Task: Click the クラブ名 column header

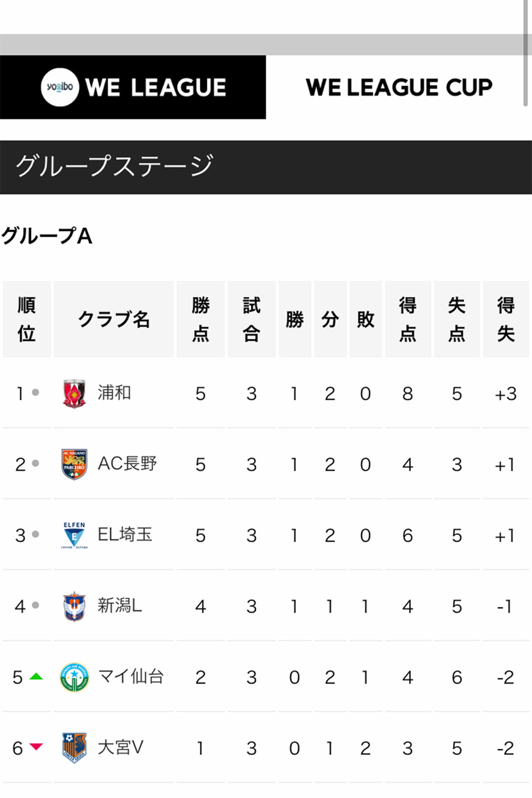Action: click(114, 319)
